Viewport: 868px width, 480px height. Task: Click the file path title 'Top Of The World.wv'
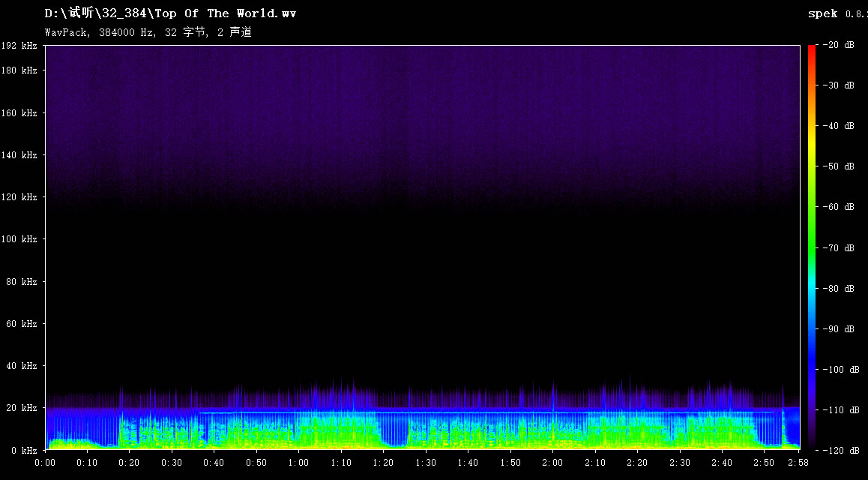(170, 13)
